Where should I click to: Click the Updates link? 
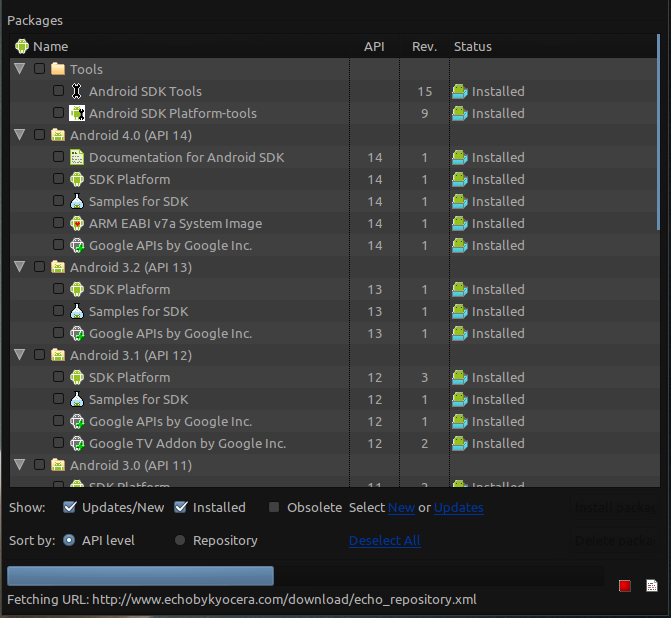tap(459, 508)
